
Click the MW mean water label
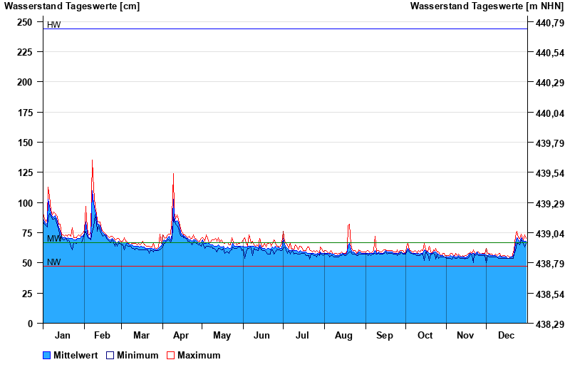[x=53, y=238]
